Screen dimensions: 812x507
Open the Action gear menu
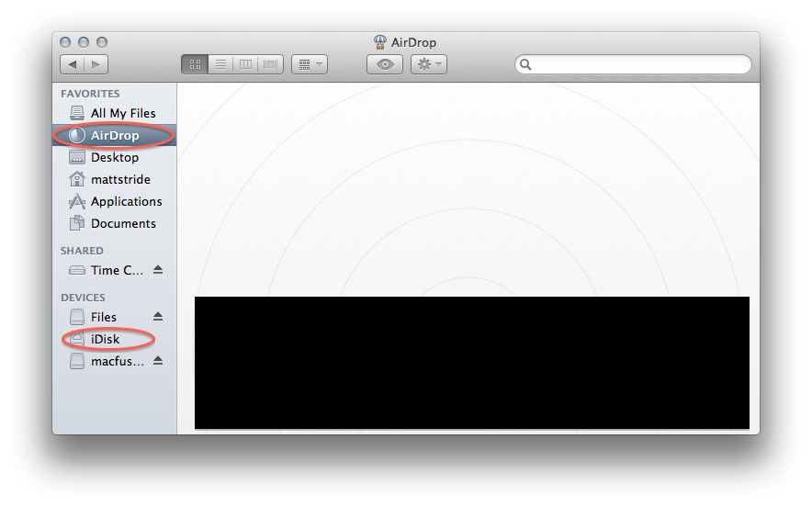[429, 64]
